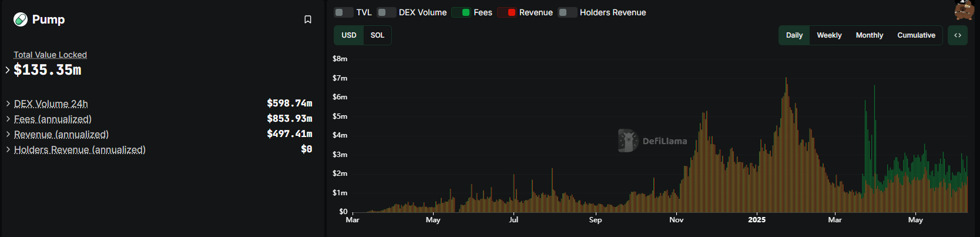Click the Pump protocol logo icon
Viewport: 980px width, 237px height.
21,19
